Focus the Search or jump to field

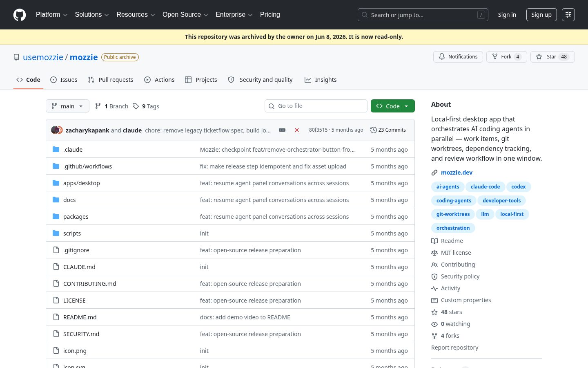coord(423,15)
